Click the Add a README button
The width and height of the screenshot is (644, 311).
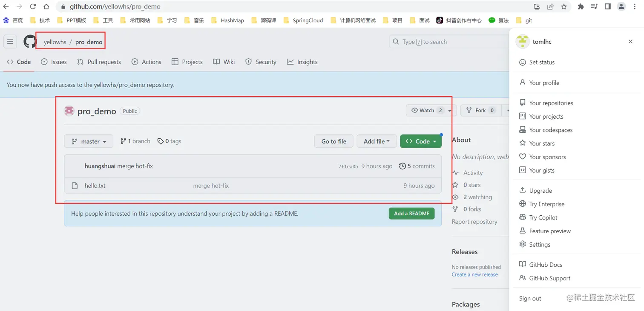coord(411,214)
